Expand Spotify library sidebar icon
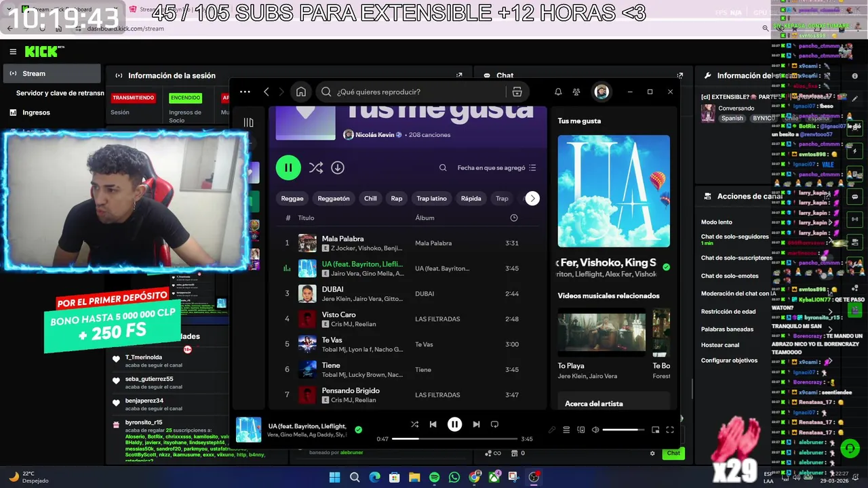 click(248, 123)
